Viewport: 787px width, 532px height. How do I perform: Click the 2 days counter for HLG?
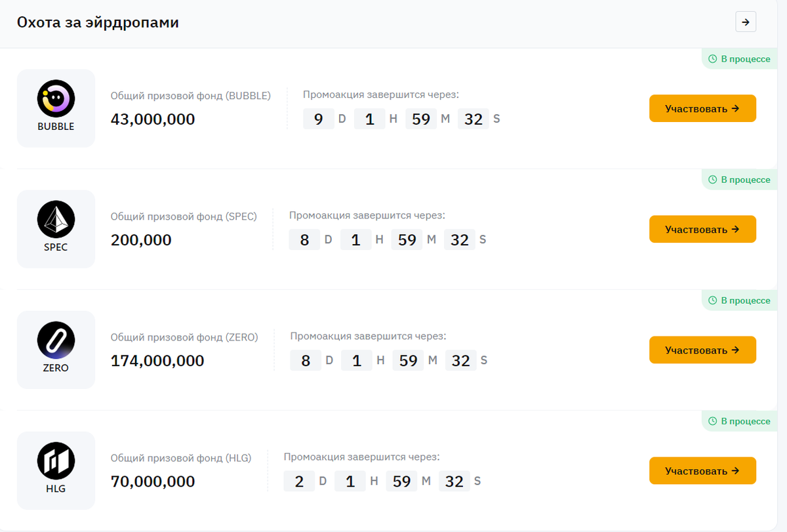click(x=300, y=481)
